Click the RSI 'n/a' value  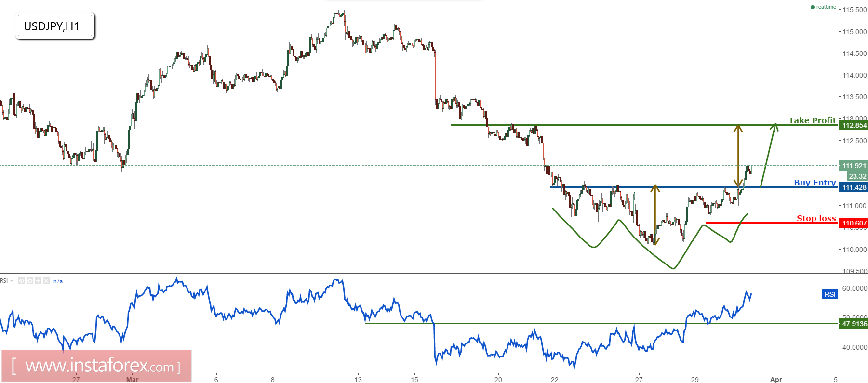[x=58, y=281]
